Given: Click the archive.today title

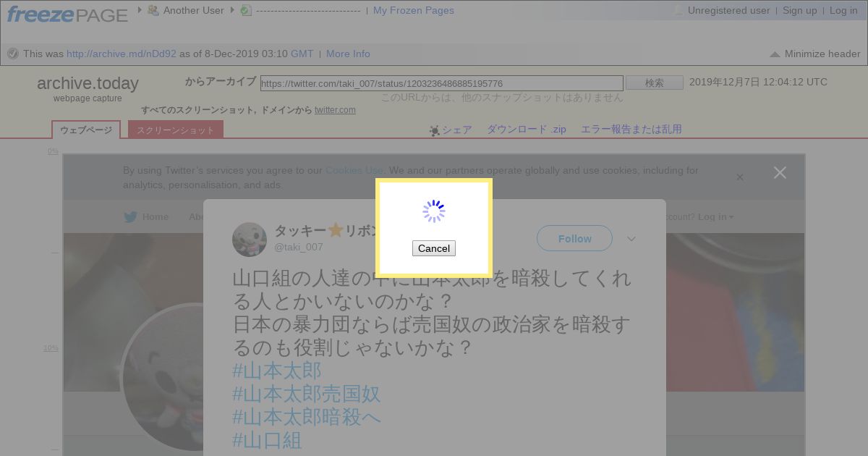Looking at the screenshot, I should coord(88,83).
